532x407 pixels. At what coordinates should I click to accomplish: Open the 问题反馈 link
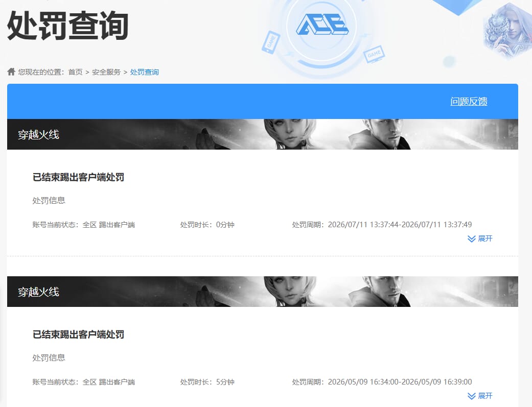coord(469,102)
